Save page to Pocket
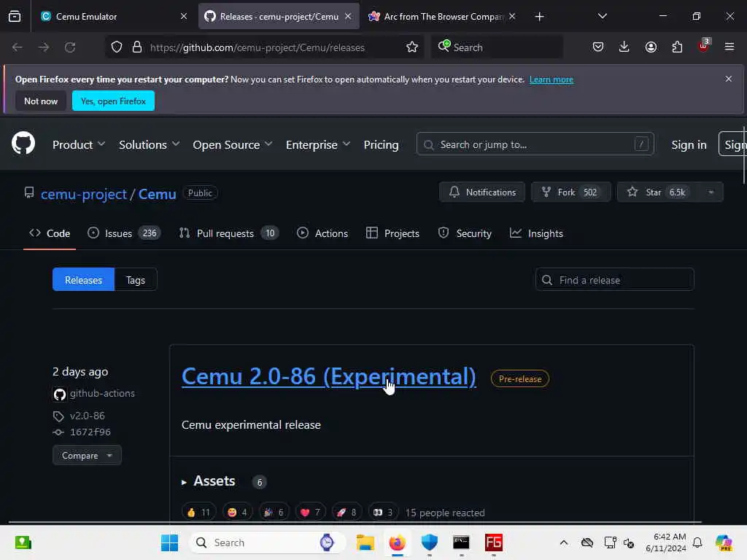The image size is (747, 560). [598, 47]
